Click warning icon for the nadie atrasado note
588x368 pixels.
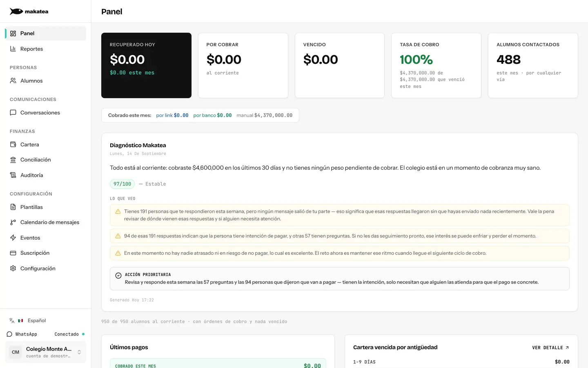[118, 253]
